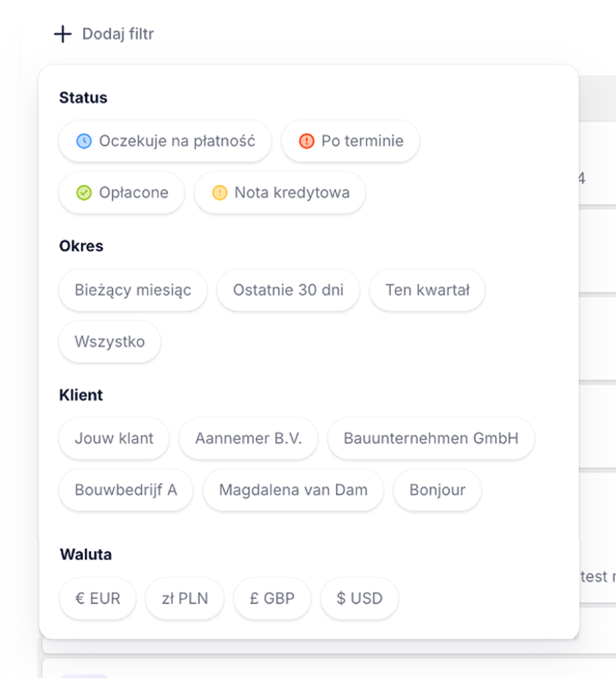
Task: Select the € EUR currency chip
Action: tap(98, 598)
